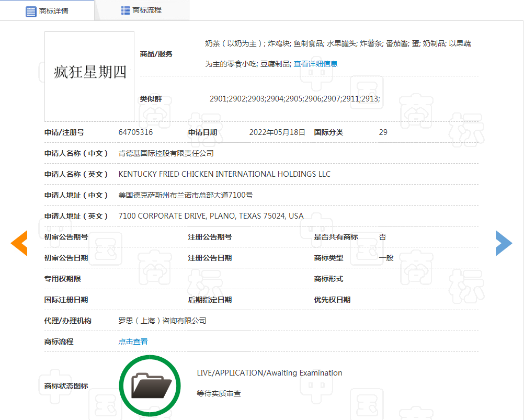The height and width of the screenshot is (420, 524).
Task: Click the 是否共有商标 label
Action: [336, 237]
